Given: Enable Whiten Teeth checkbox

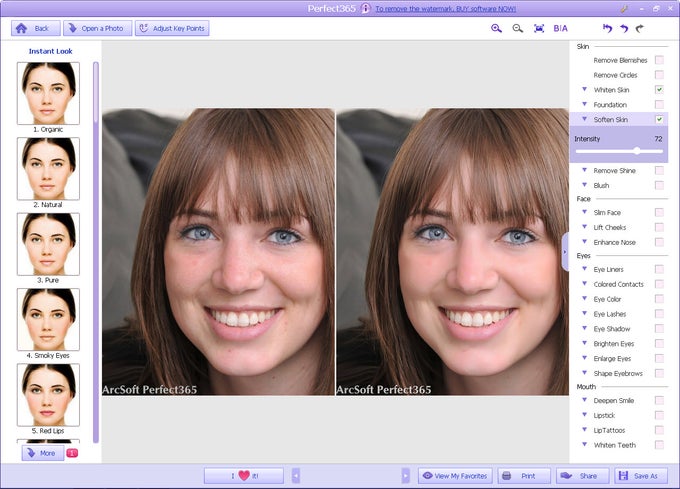Looking at the screenshot, I should click(x=659, y=445).
